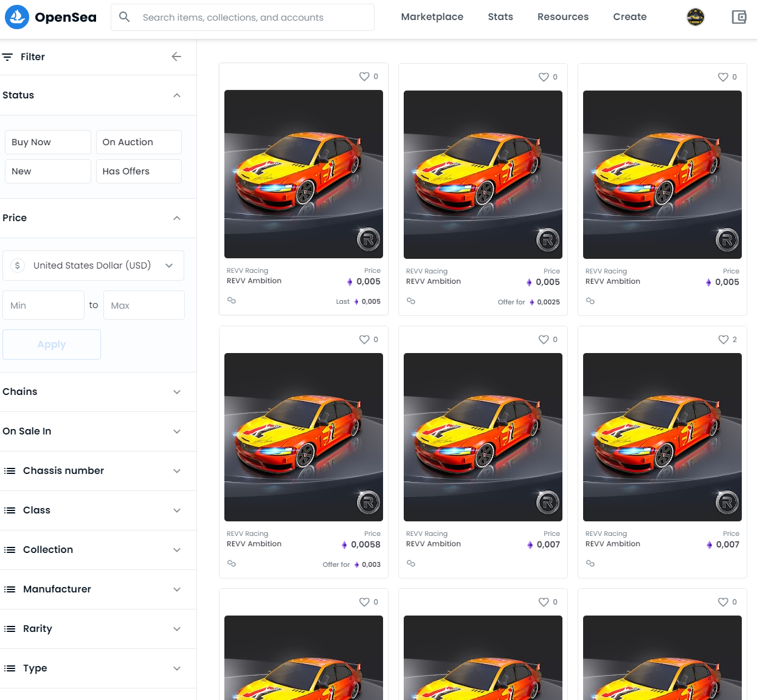
Task: Click the OpenSea logo
Action: point(50,17)
